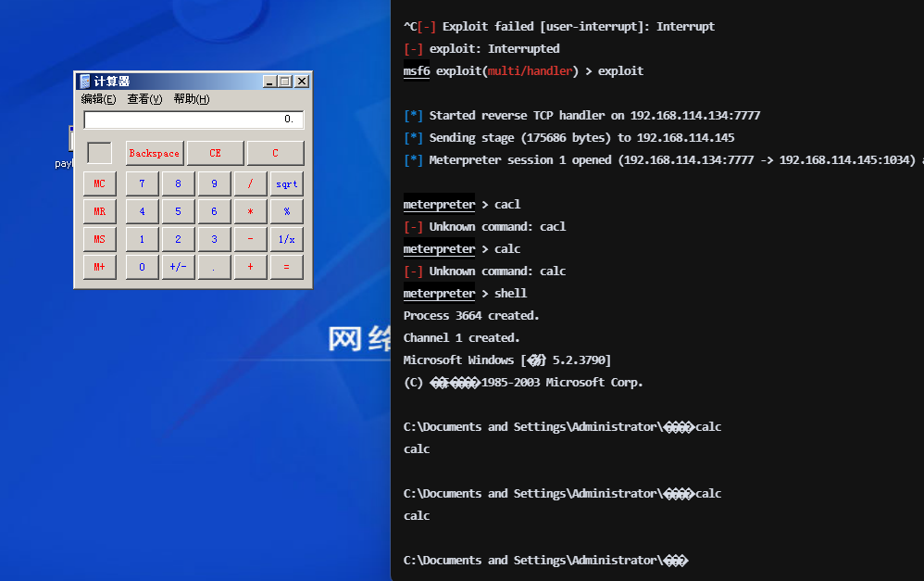Click 'Unknown command: cacl' line
Image resolution: width=924 pixels, height=581 pixels.
[x=485, y=227]
